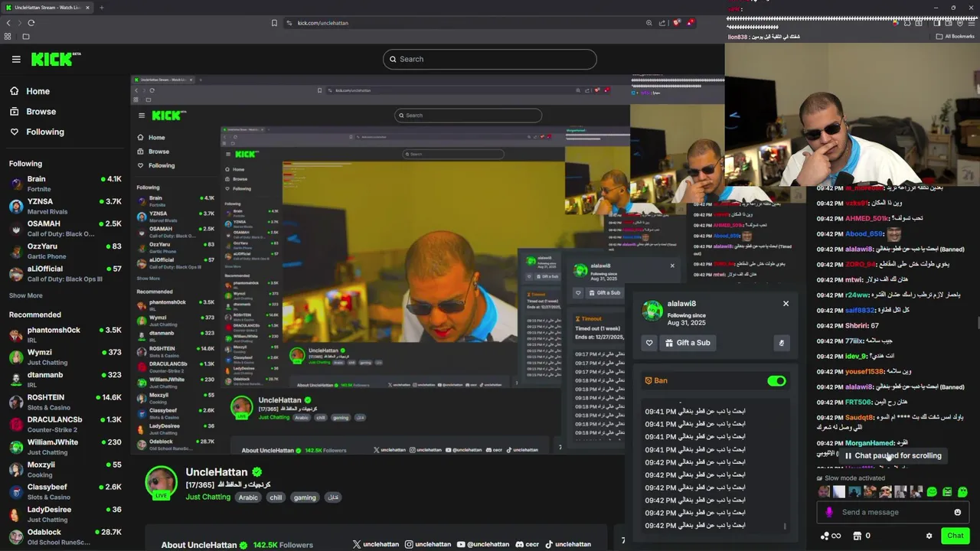Open UncleHattan's X (Twitter) link
The image size is (980, 551).
coord(376,544)
